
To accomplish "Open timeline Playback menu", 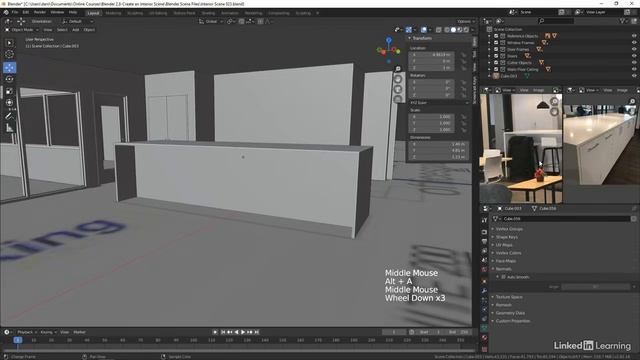I will coord(27,332).
